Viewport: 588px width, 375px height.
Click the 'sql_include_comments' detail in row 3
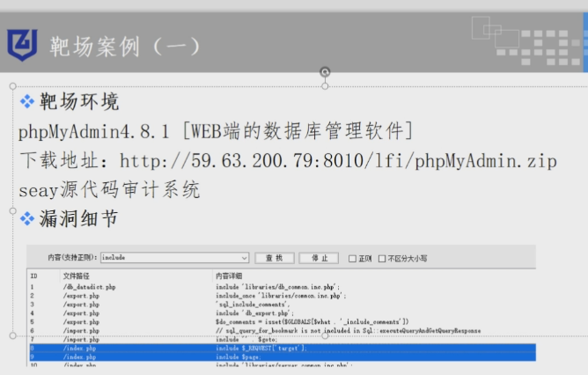coord(253,305)
